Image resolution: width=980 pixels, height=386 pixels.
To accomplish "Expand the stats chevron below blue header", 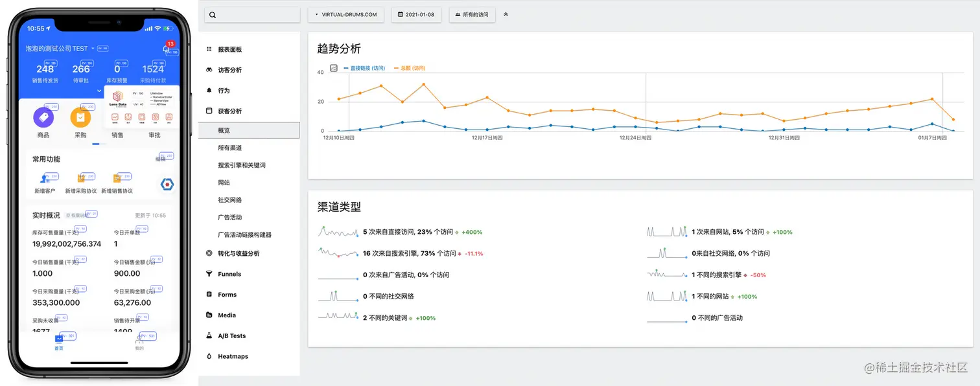I will tap(99, 91).
